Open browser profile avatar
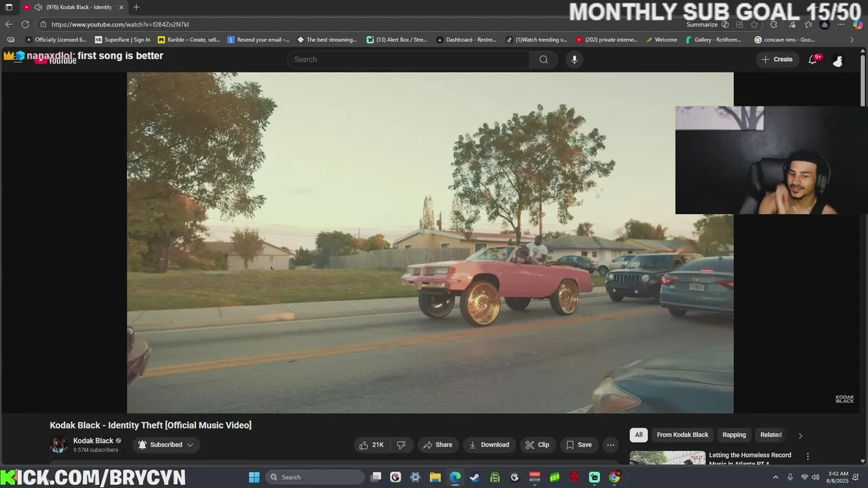 click(x=824, y=24)
